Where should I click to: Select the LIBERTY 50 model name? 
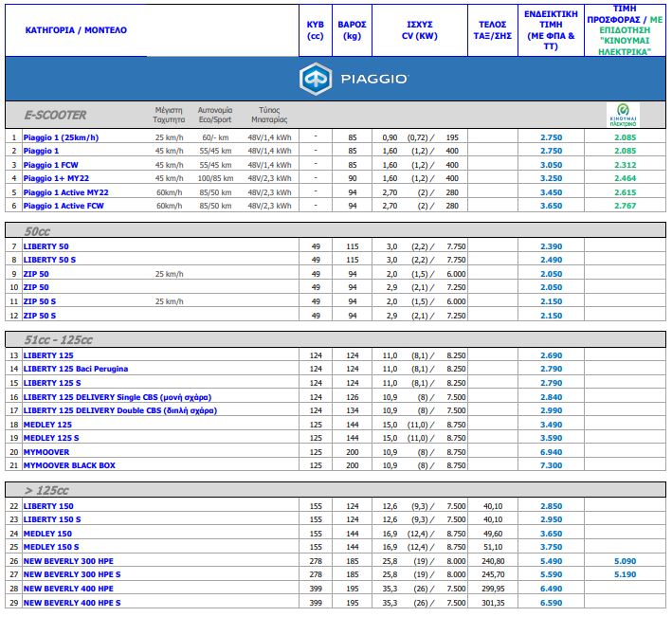(x=45, y=246)
